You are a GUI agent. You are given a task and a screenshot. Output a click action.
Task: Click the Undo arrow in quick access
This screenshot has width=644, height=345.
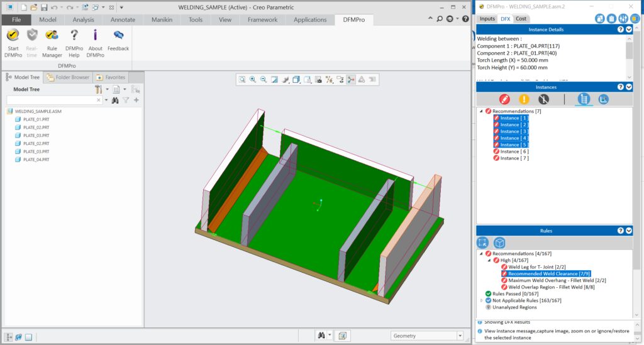(54, 8)
